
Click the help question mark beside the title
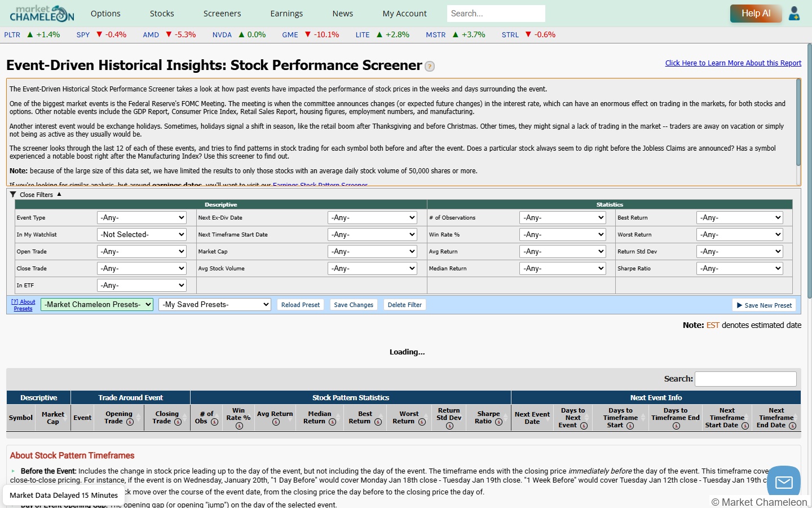click(x=430, y=67)
